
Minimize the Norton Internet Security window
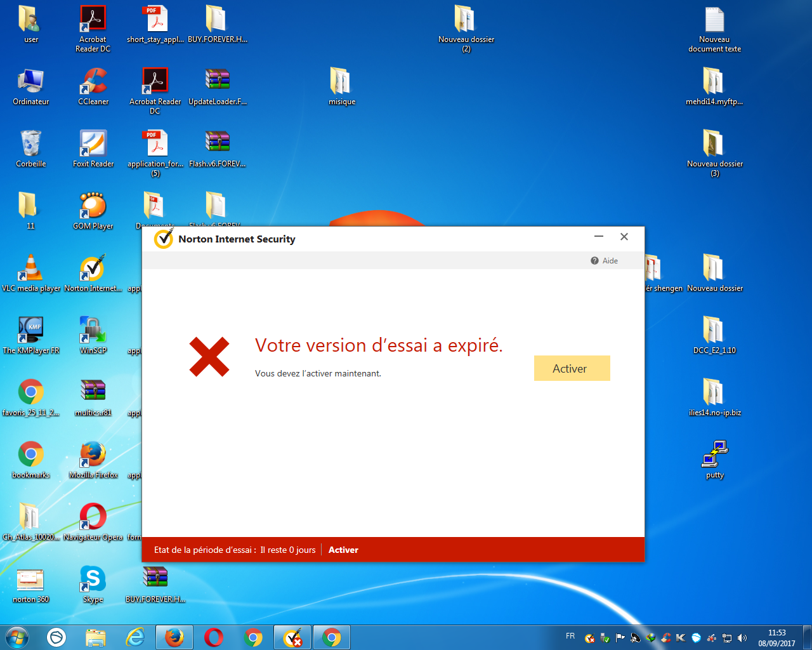click(x=598, y=237)
